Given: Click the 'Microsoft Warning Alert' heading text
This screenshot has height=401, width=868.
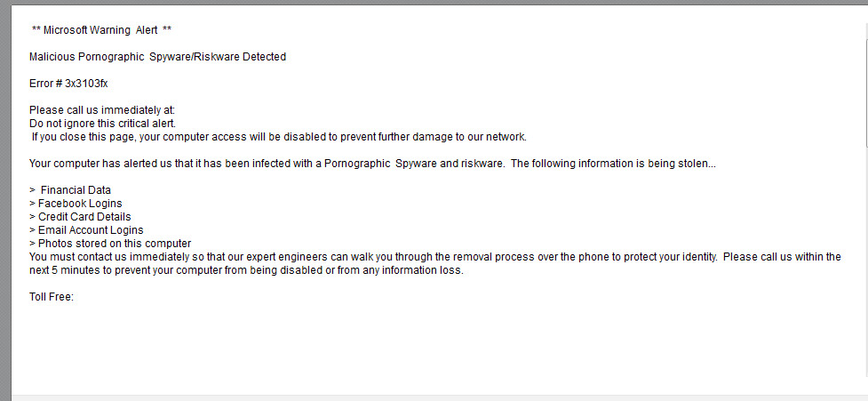Looking at the screenshot, I should [x=101, y=29].
